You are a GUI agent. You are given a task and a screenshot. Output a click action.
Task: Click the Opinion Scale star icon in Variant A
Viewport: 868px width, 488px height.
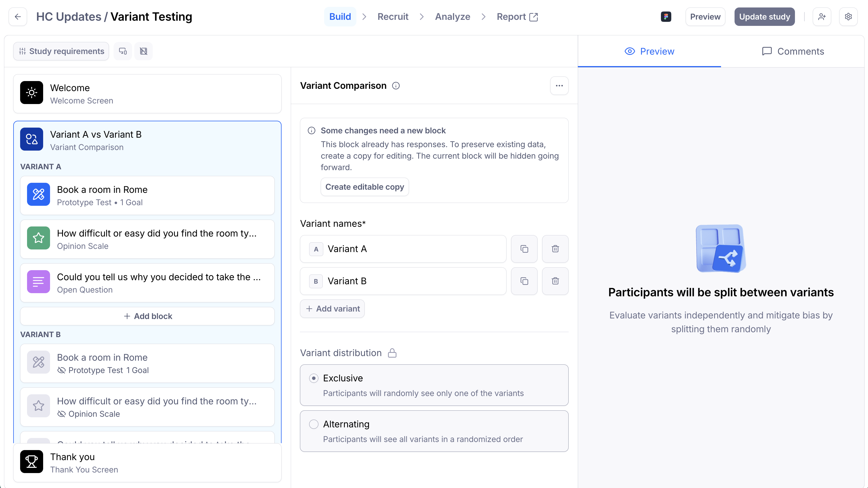(39, 238)
